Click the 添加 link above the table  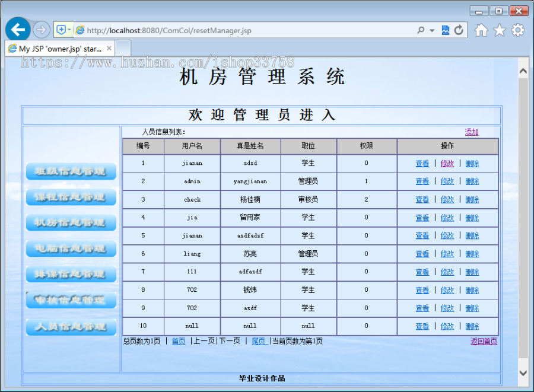(471, 132)
